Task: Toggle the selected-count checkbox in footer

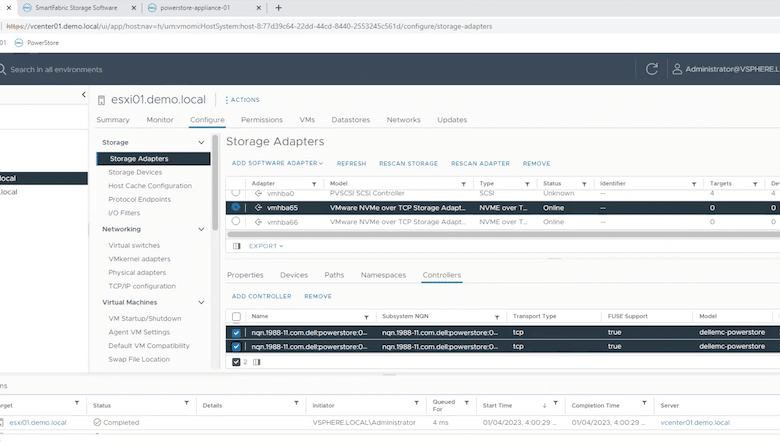Action: [236, 362]
